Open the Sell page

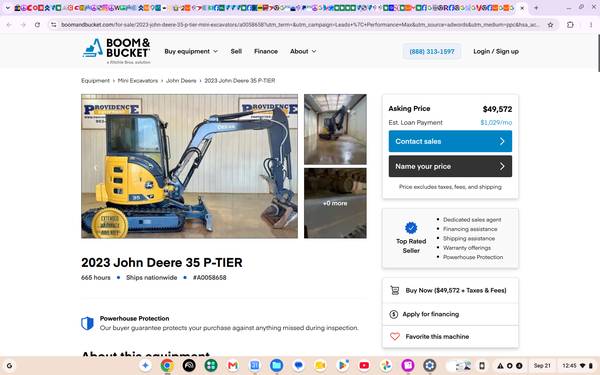point(236,51)
